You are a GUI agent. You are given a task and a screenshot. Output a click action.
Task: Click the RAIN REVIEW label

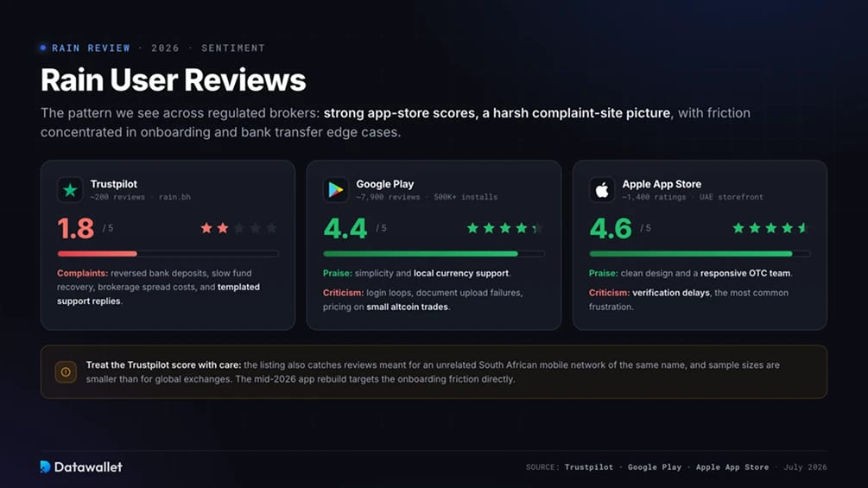coord(91,48)
